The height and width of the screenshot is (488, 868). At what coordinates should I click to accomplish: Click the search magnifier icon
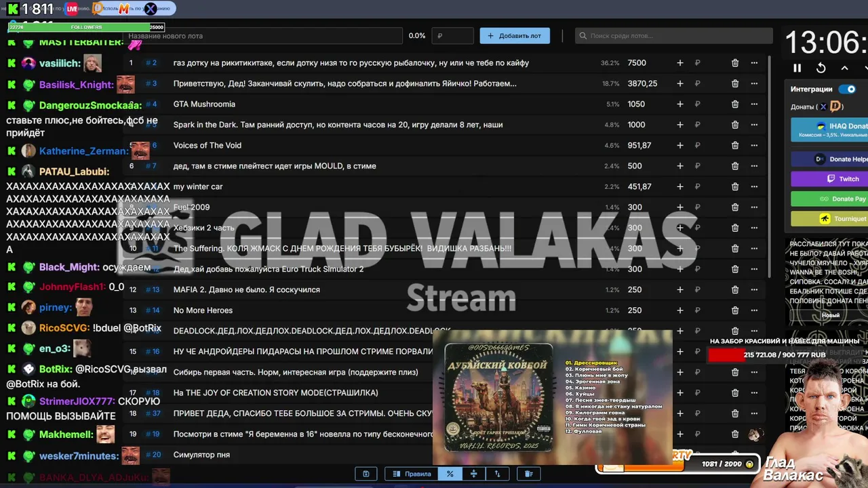[x=583, y=36]
